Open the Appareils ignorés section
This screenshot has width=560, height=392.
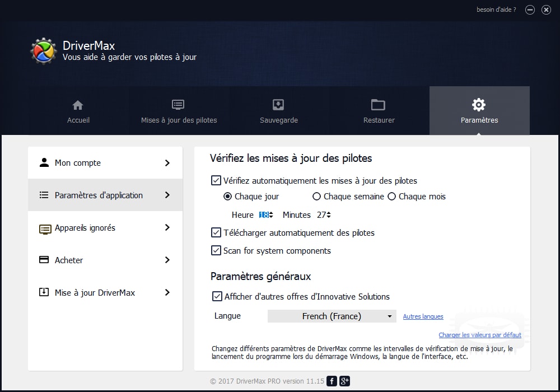(105, 227)
